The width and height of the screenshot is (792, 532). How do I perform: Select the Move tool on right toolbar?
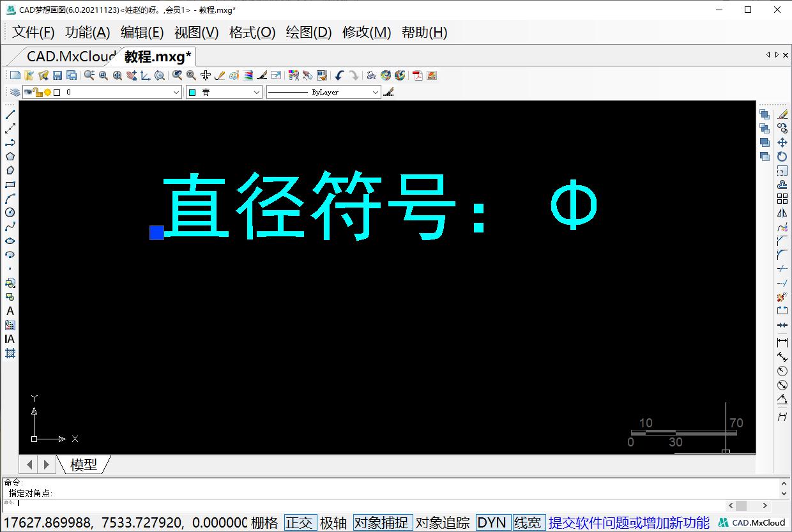click(782, 142)
